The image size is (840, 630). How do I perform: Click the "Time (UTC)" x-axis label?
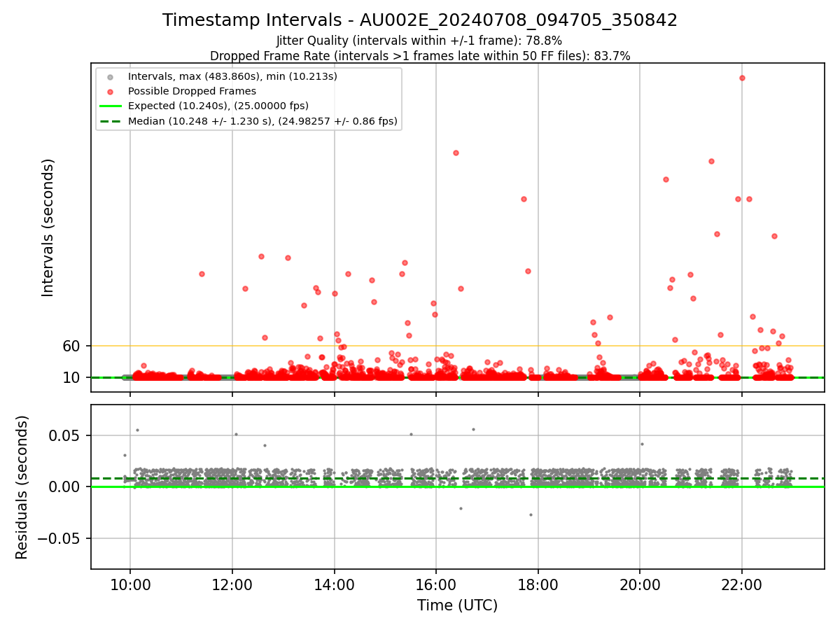click(457, 605)
